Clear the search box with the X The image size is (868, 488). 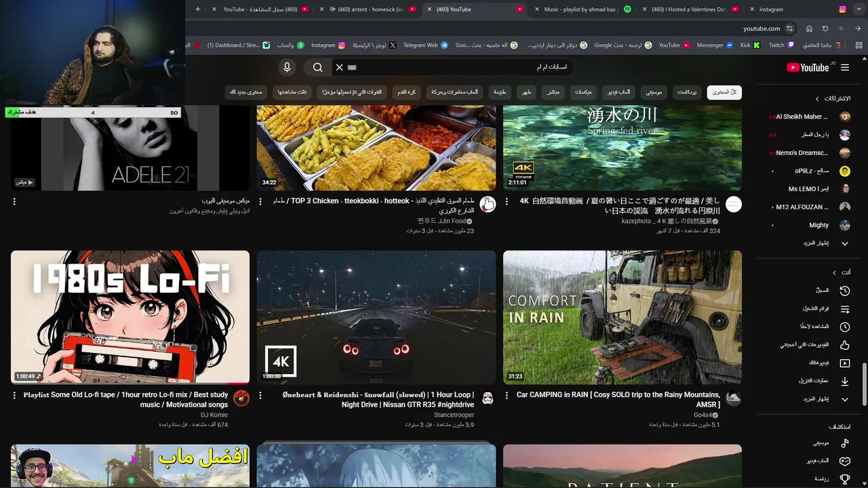tap(340, 67)
